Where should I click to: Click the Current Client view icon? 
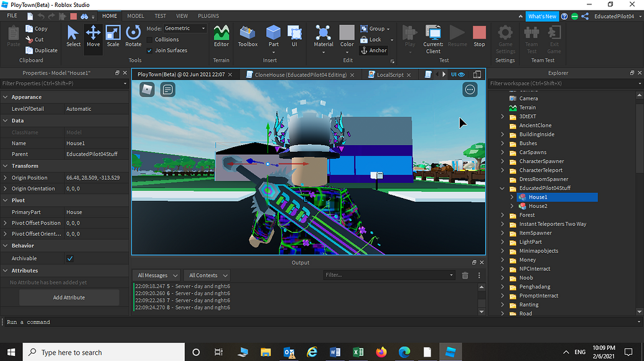click(433, 39)
